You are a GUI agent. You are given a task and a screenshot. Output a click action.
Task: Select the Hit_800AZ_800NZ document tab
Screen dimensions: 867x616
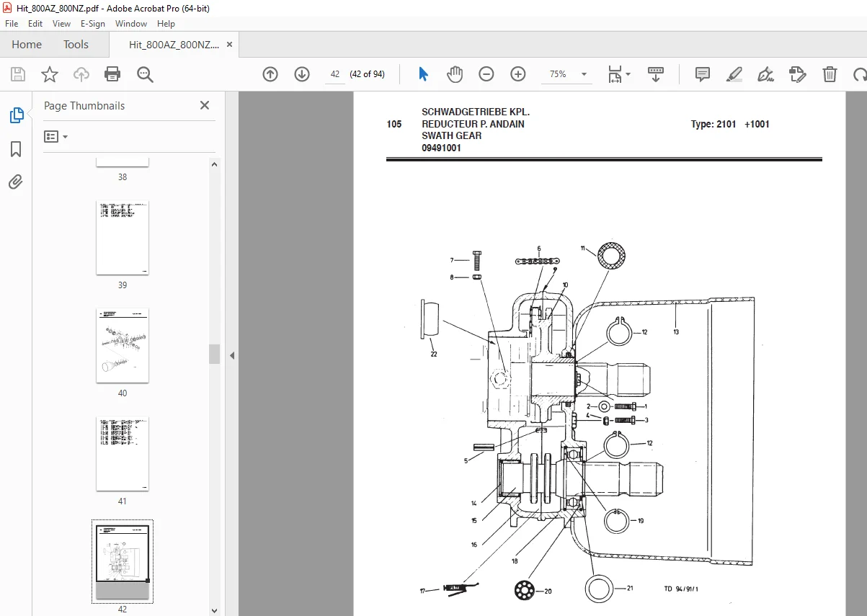[174, 45]
